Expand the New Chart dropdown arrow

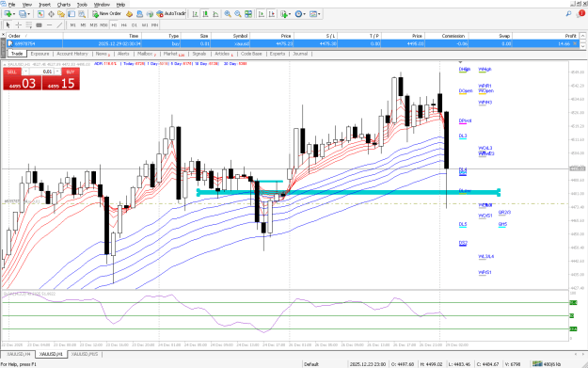pyautogui.click(x=14, y=14)
